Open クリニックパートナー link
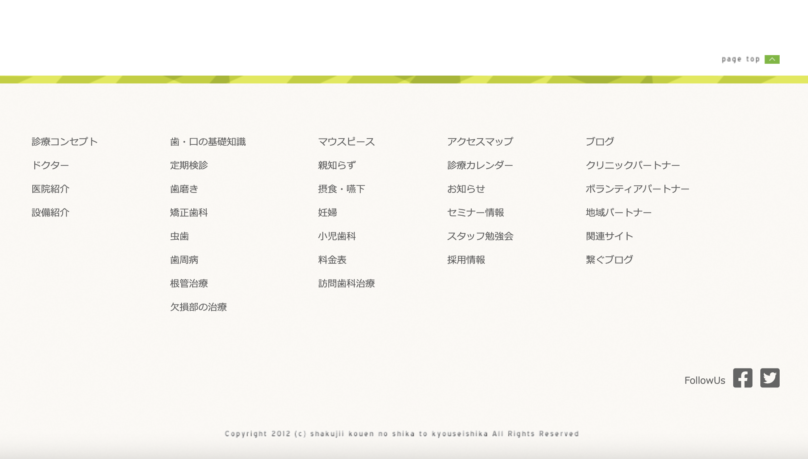Image resolution: width=808 pixels, height=459 pixels. click(x=633, y=165)
